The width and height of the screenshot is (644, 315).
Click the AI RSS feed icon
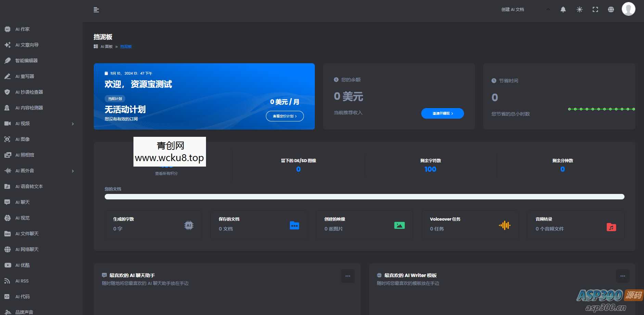pos(7,281)
